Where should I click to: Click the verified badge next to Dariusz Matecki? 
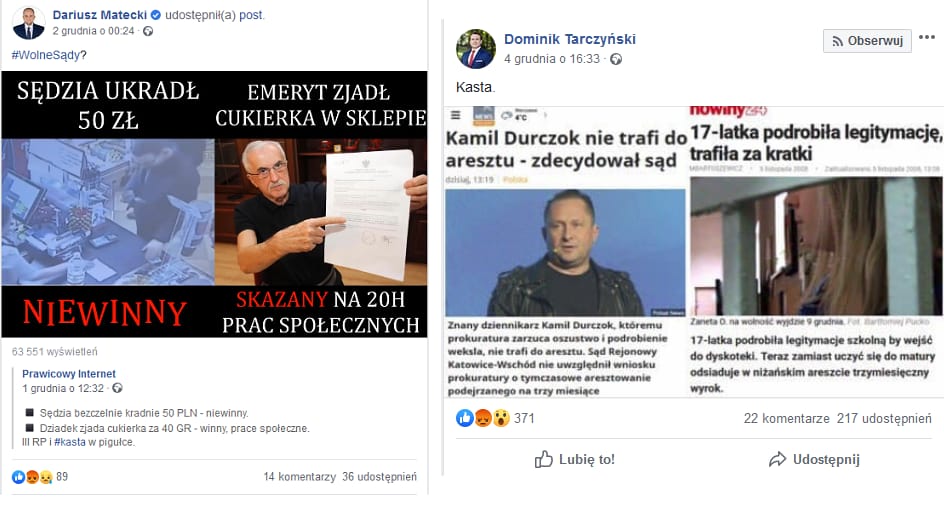pos(155,15)
